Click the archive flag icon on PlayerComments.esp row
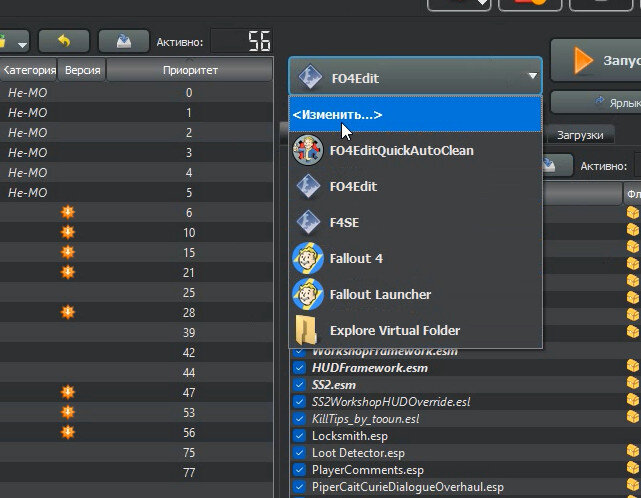 (633, 467)
